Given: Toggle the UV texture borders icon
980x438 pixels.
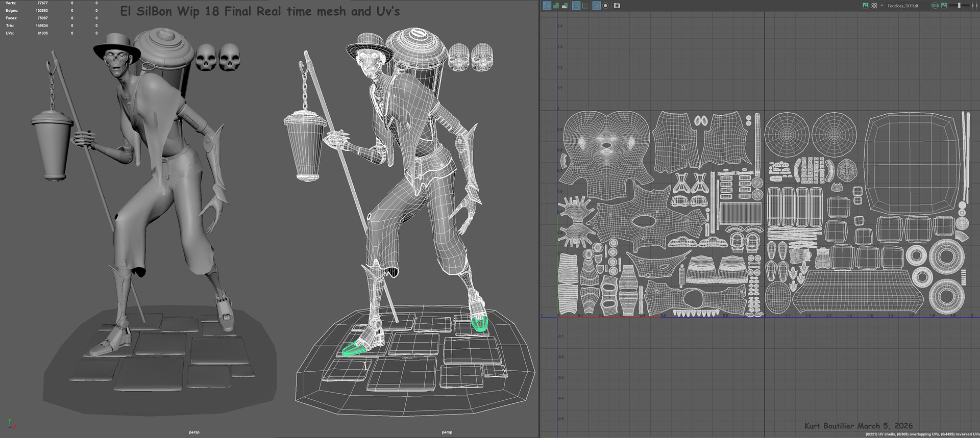Looking at the screenshot, I should click(576, 6).
